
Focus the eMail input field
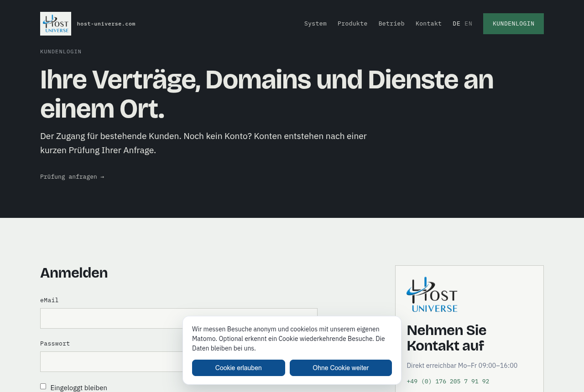pyautogui.click(x=179, y=318)
